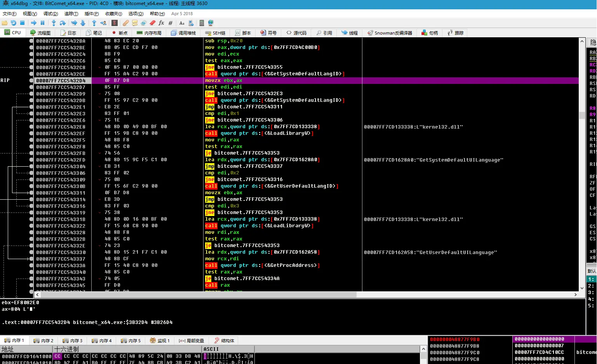597x364 pixels.
Task: Open the 选项(O) menu
Action: pos(136,14)
